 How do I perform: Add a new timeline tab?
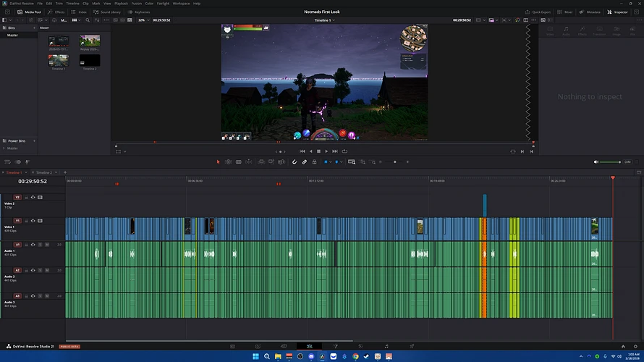[x=65, y=172]
